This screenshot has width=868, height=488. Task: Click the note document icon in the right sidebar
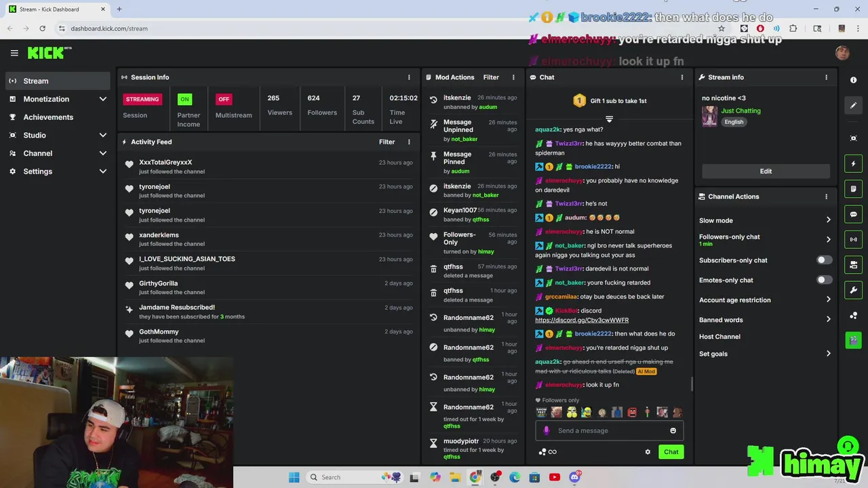[x=853, y=188]
